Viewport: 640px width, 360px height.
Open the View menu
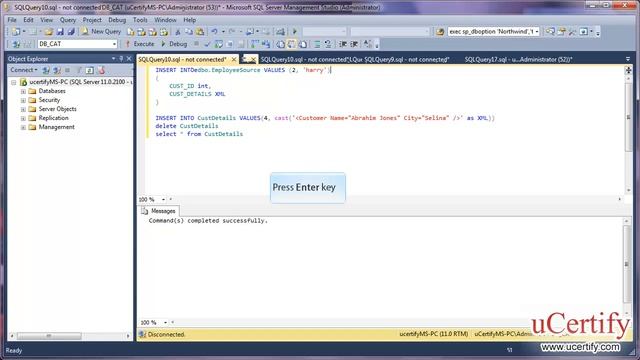[x=46, y=20]
